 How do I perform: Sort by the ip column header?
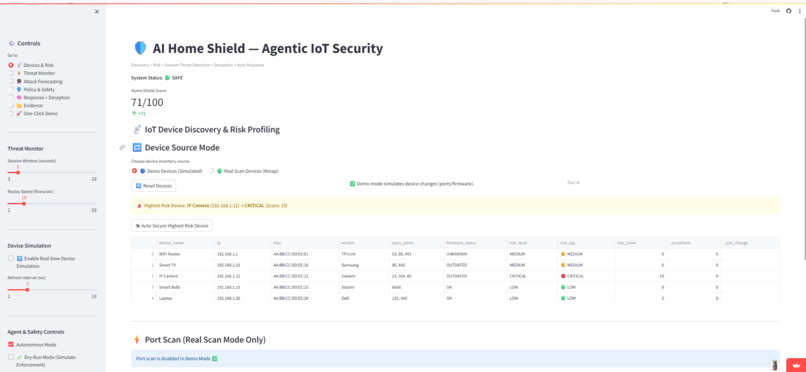[243, 243]
